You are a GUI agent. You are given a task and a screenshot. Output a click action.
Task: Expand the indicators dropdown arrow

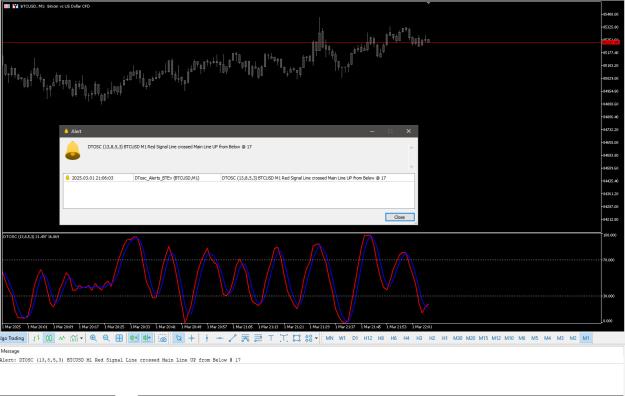(82, 338)
